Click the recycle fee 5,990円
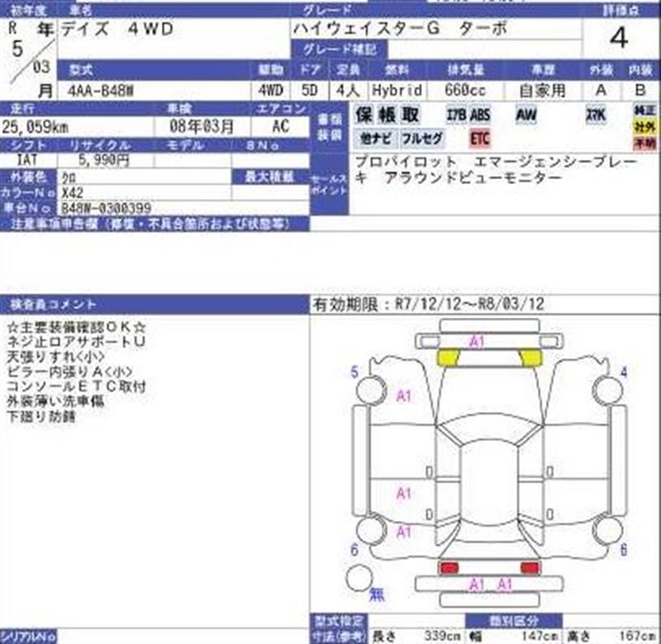 (x=104, y=160)
